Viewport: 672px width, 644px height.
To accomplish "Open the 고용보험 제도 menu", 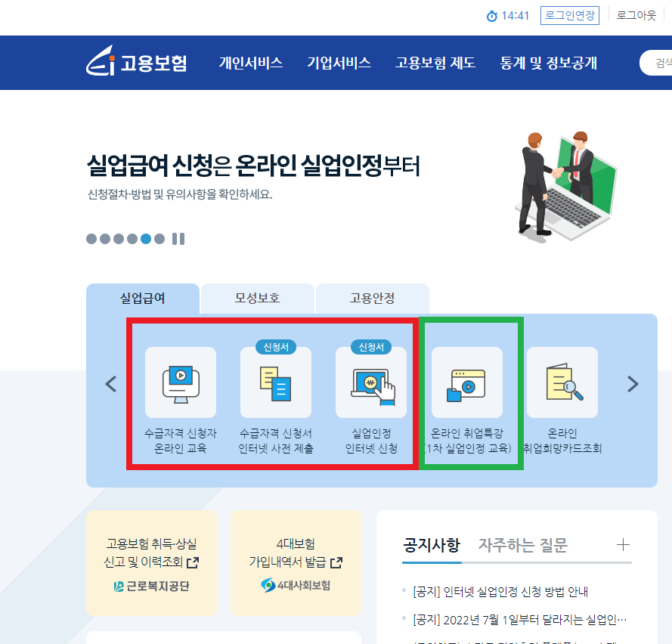I will [x=435, y=63].
